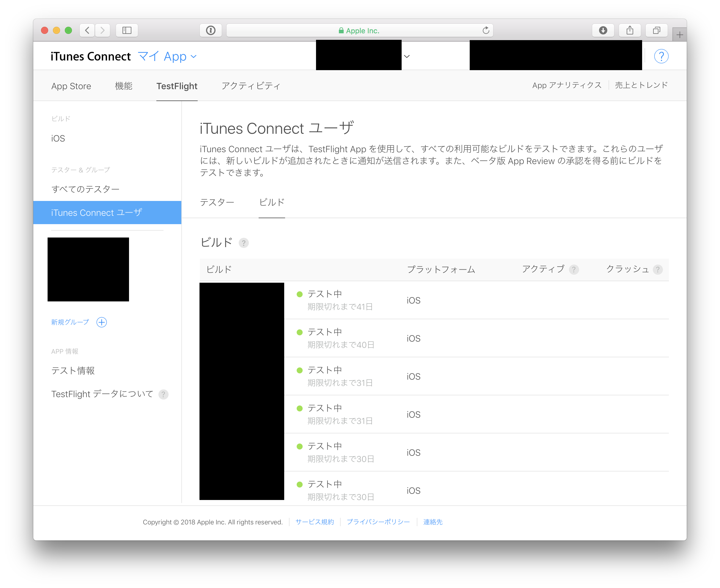Click the ビルド column header in table

pyautogui.click(x=219, y=270)
